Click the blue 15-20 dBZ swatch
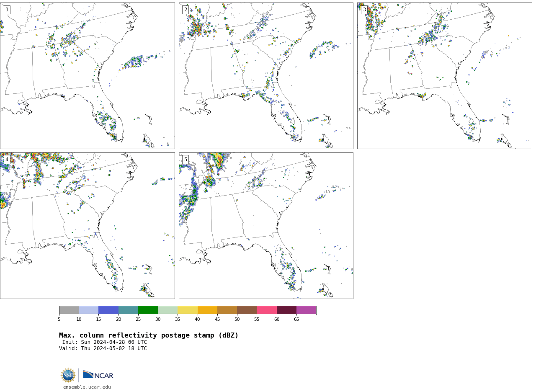The height and width of the screenshot is (392, 536). 108,310
